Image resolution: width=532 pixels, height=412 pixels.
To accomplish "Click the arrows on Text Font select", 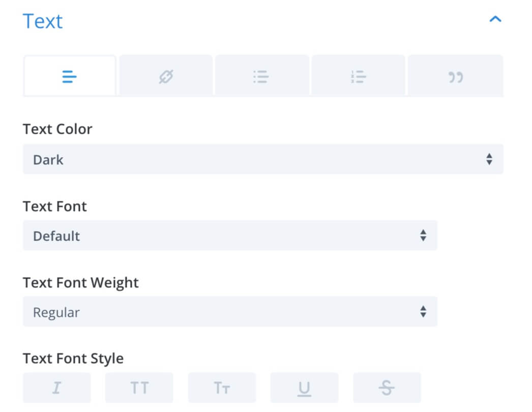I will click(x=423, y=235).
